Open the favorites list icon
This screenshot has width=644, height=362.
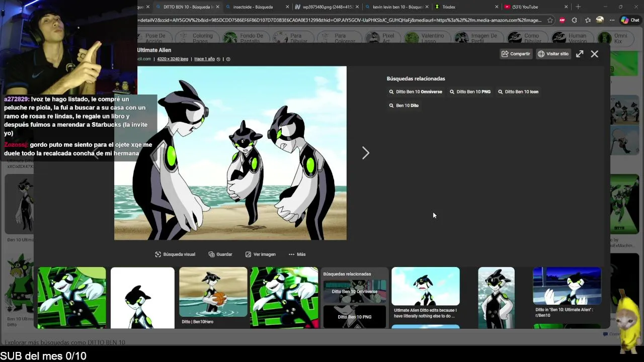click(588, 21)
